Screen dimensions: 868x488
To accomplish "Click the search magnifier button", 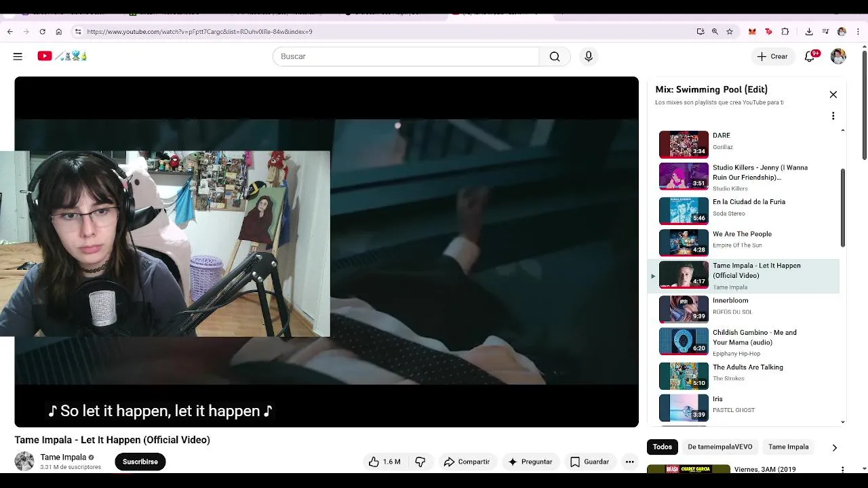I will click(x=555, y=56).
